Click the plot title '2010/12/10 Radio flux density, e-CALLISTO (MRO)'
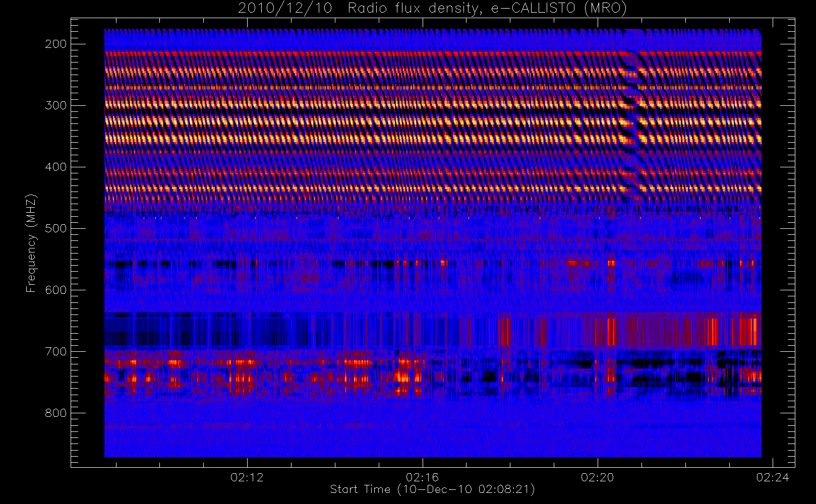Screen dimensions: 816x504 pyautogui.click(x=432, y=9)
